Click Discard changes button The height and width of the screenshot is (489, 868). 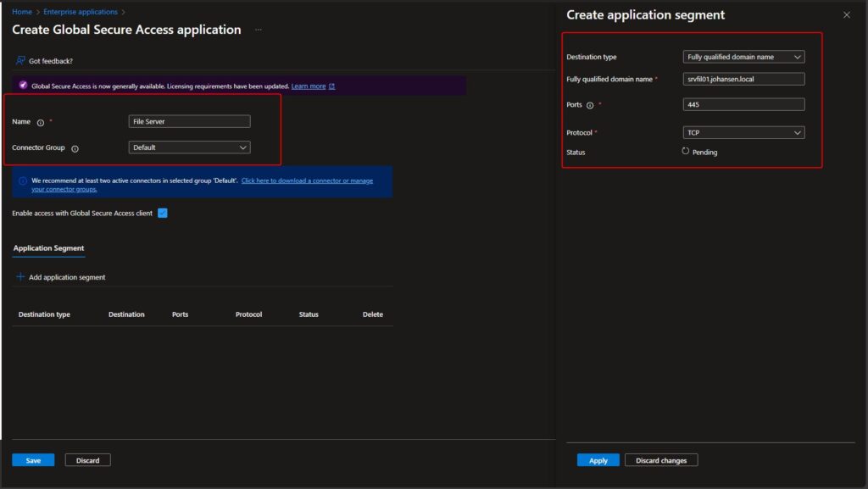(x=661, y=460)
